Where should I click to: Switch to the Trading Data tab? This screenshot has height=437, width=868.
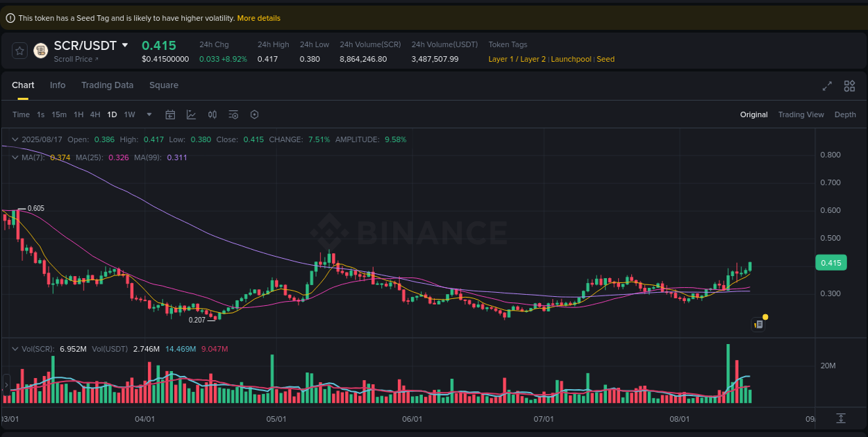pos(107,85)
